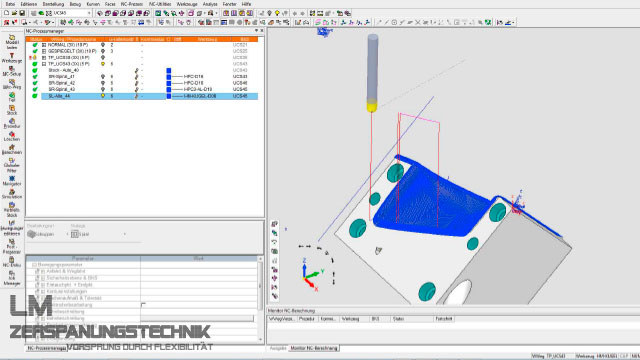Launch the Simulation sidebar tool
This screenshot has width=640, height=360.
[x=12, y=194]
